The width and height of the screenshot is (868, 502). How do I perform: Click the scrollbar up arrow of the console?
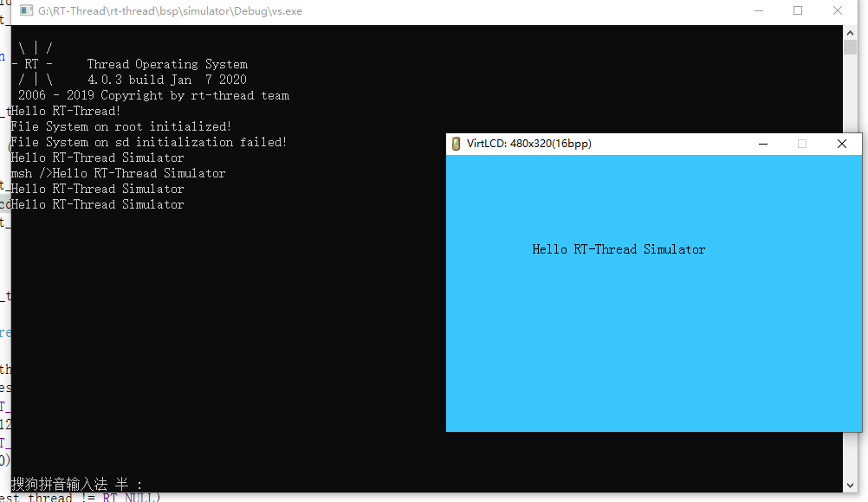pos(849,32)
